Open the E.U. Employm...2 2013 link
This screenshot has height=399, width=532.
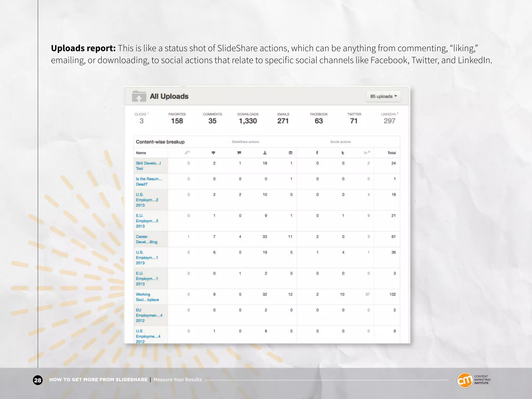pyautogui.click(x=147, y=221)
